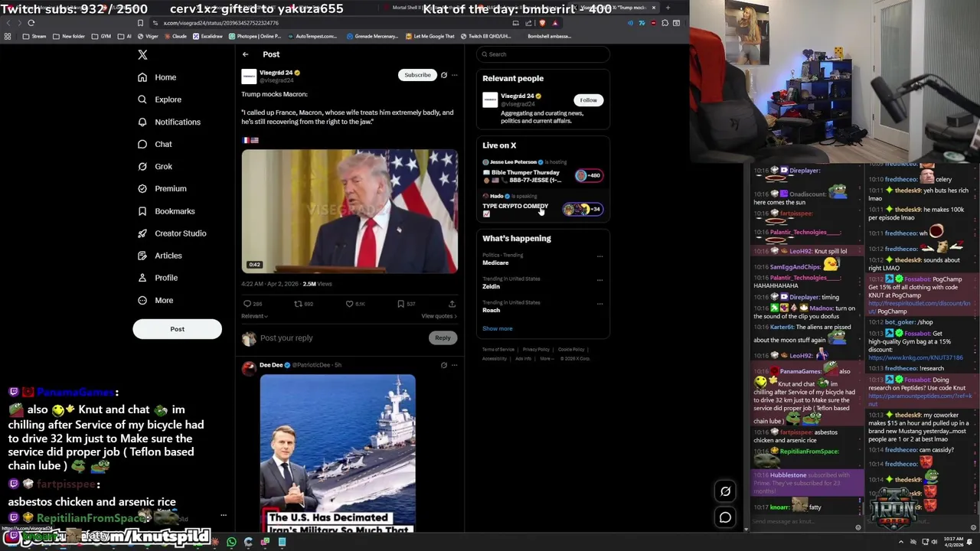Open Privacy Policy footer link

click(x=536, y=350)
